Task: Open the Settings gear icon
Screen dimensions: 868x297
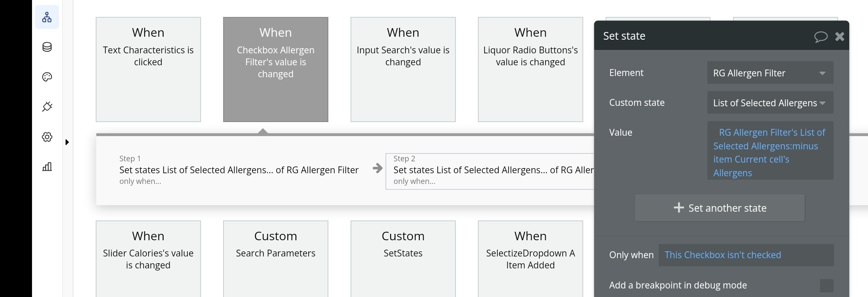Action: tap(47, 137)
